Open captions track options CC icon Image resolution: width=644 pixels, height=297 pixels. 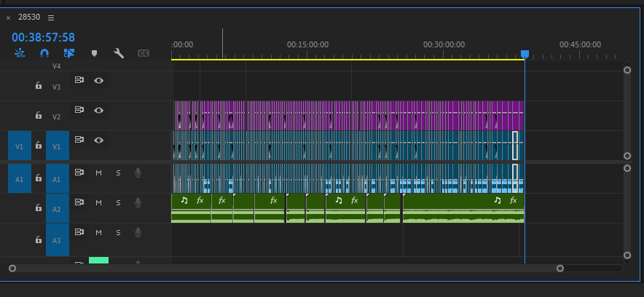pyautogui.click(x=144, y=53)
